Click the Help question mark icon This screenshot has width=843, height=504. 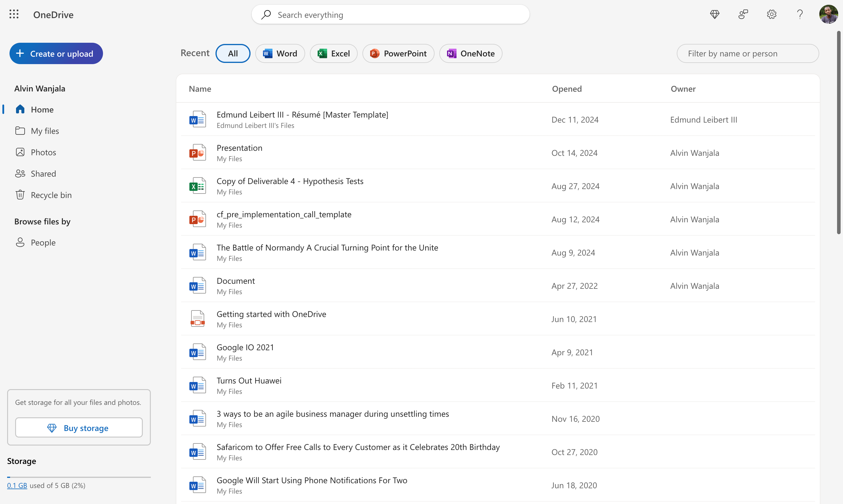click(x=800, y=14)
